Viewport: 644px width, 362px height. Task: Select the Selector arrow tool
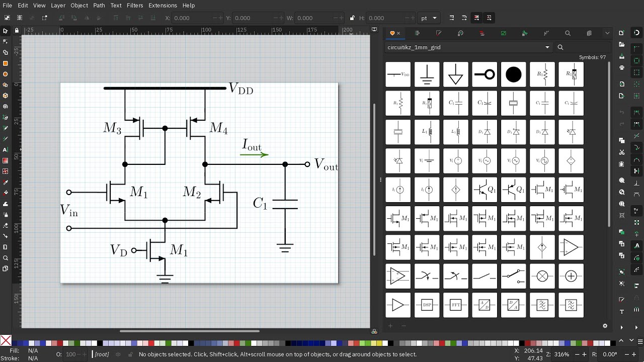tap(6, 31)
